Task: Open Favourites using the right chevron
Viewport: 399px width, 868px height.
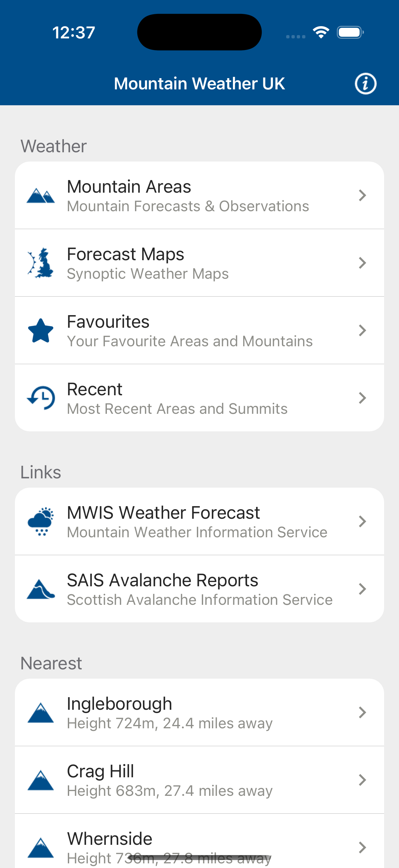Action: (362, 331)
